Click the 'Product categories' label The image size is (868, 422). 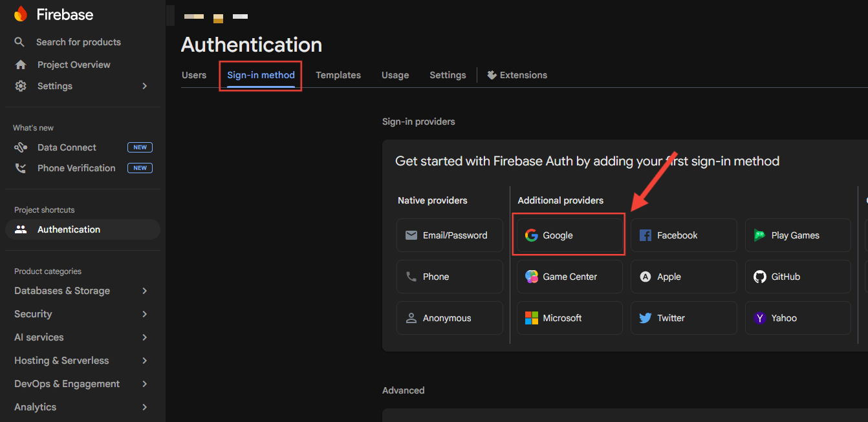click(x=48, y=271)
